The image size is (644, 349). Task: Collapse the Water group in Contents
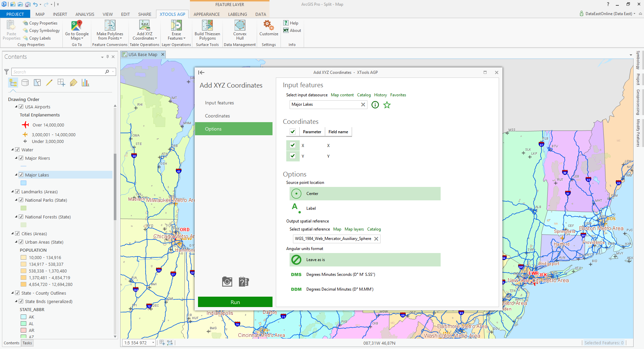click(x=13, y=150)
